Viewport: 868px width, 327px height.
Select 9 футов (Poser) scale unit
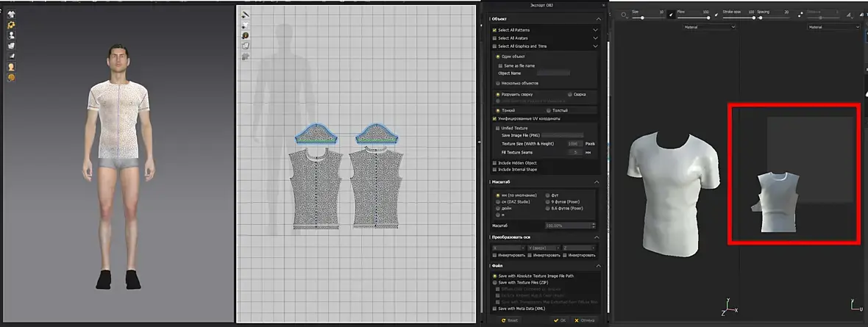(x=549, y=202)
